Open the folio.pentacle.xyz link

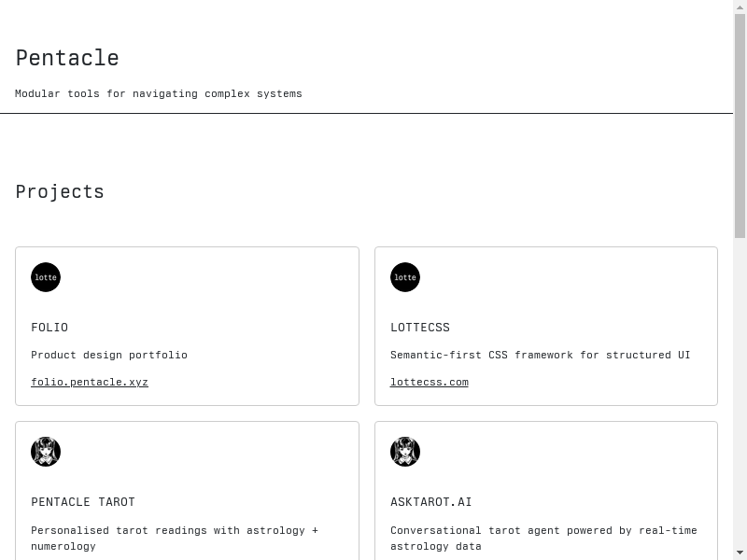pyautogui.click(x=90, y=382)
